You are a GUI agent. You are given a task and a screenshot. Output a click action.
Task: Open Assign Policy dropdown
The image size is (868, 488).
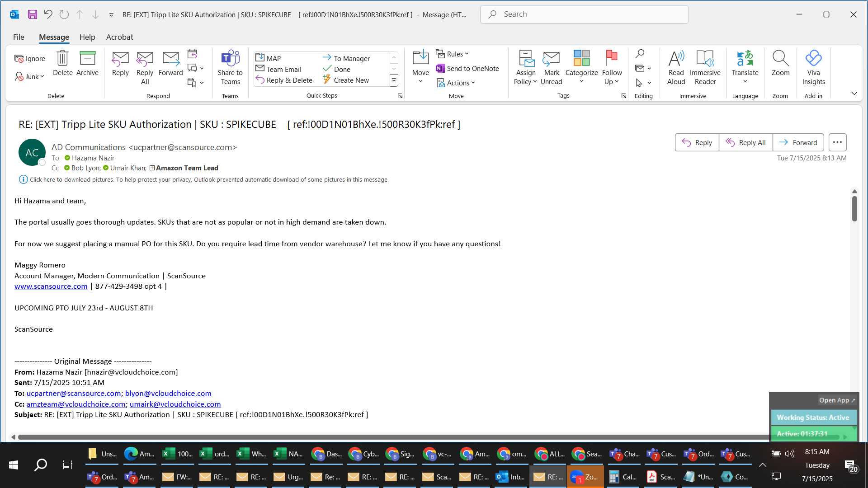point(525,68)
